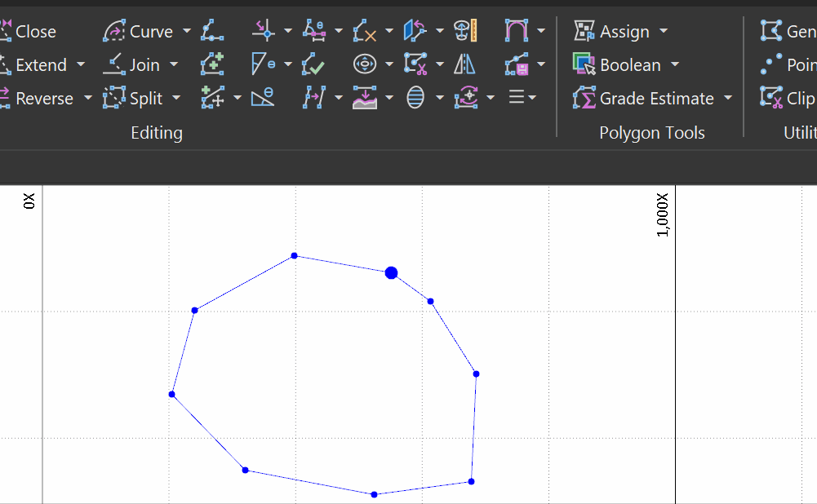Viewport: 817px width, 504px height.
Task: Open dropdown beside purple arch icon
Action: (541, 31)
